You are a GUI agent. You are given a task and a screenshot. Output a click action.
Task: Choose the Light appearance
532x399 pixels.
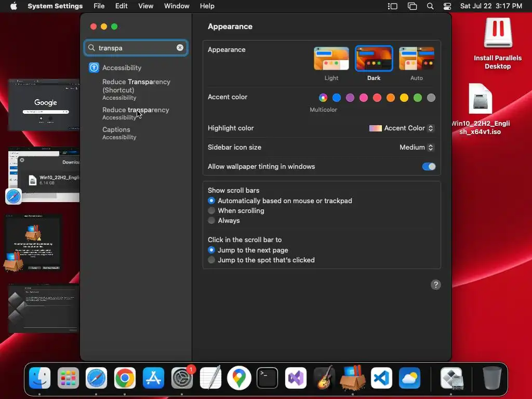(x=331, y=59)
